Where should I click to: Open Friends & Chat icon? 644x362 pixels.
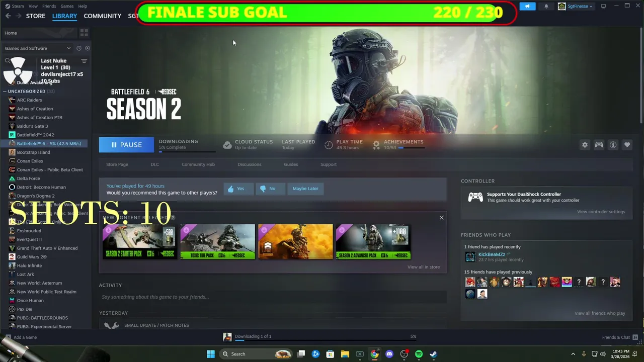(635, 337)
